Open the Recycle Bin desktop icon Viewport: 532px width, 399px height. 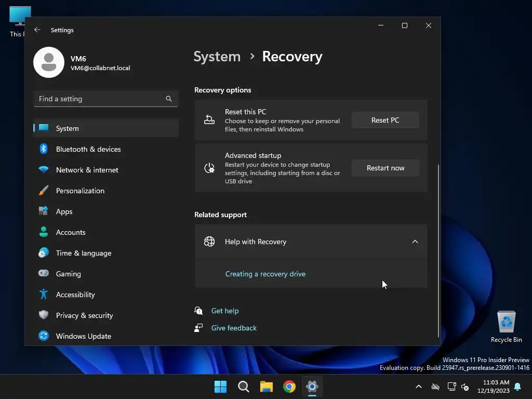tap(506, 327)
